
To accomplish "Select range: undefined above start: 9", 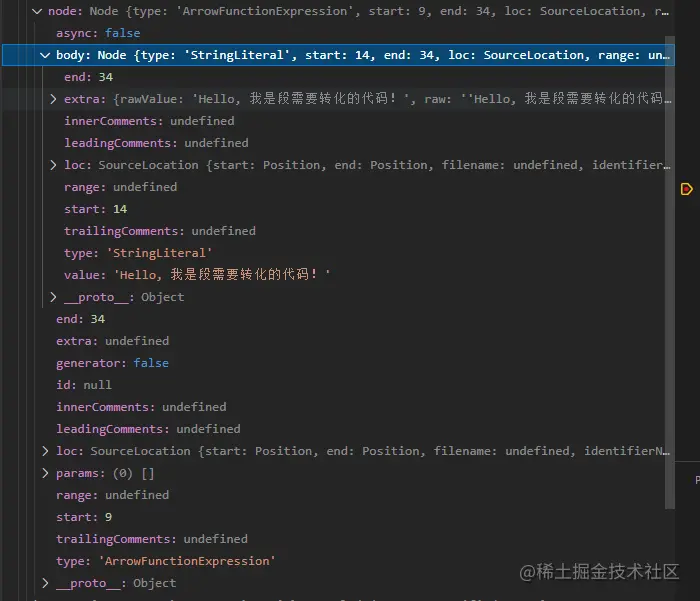I will coord(338,495).
